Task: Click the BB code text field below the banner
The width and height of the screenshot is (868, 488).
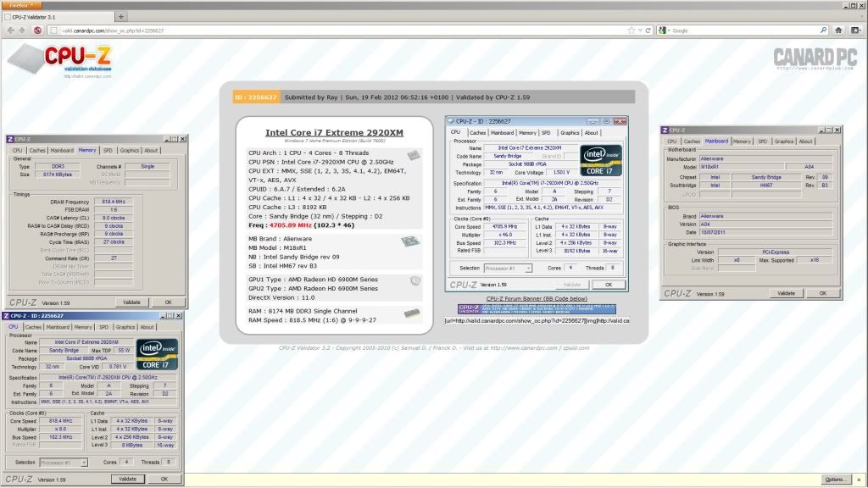Action: 537,321
